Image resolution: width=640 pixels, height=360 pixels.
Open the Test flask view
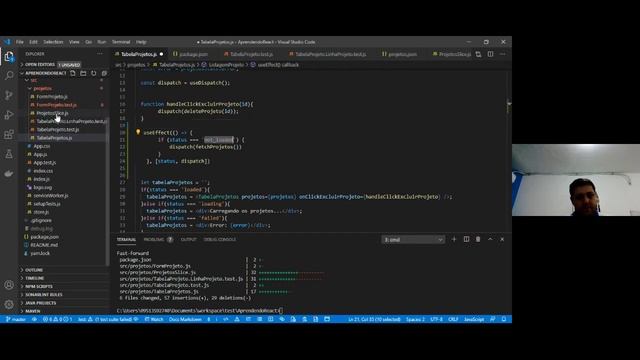(9, 154)
